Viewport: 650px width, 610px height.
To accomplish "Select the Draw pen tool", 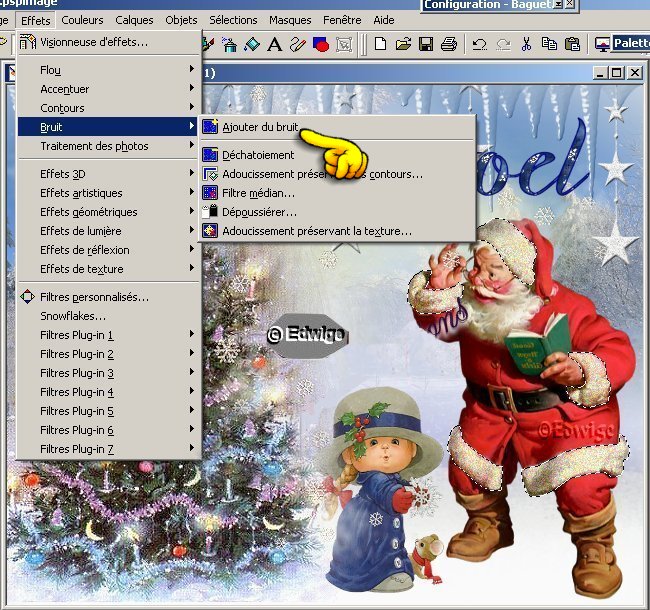I will pos(298,44).
